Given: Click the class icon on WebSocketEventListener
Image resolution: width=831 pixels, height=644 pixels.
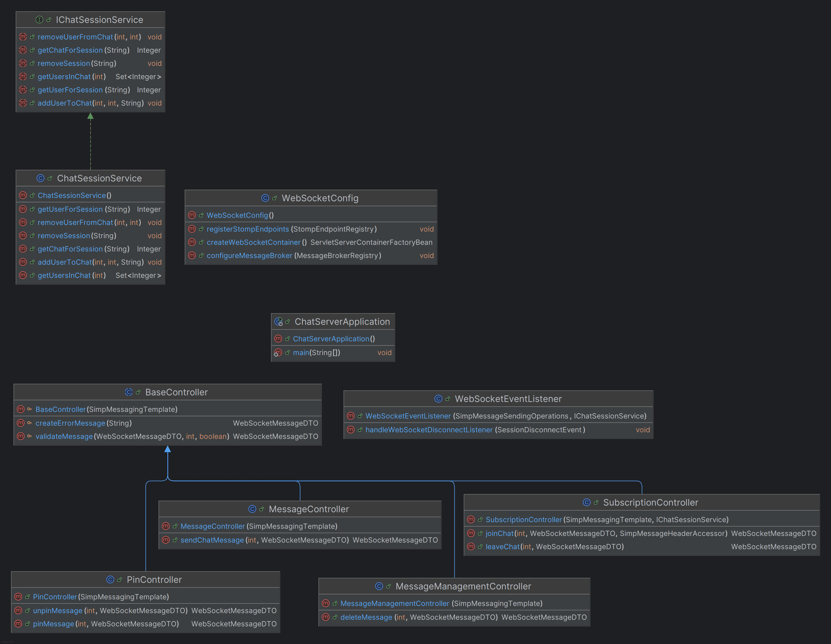Looking at the screenshot, I should (x=438, y=399).
